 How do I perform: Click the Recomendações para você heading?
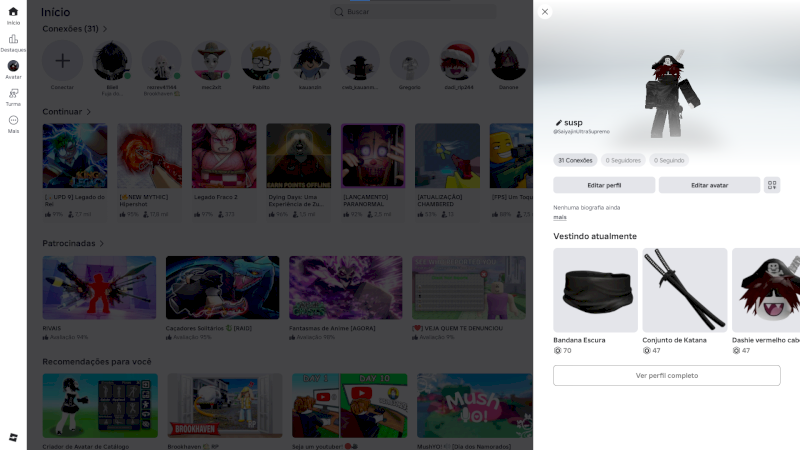(97, 362)
